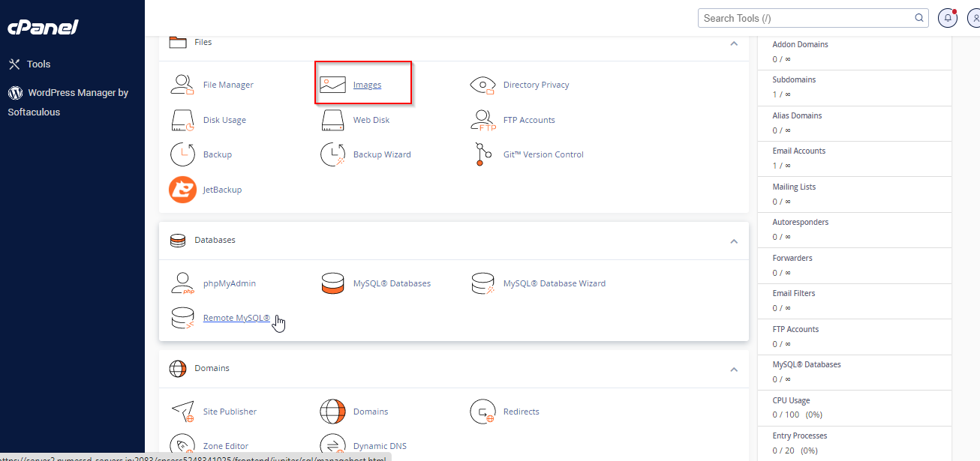Open the FTP Accounts icon
This screenshot has width=980, height=461.
[x=483, y=120]
